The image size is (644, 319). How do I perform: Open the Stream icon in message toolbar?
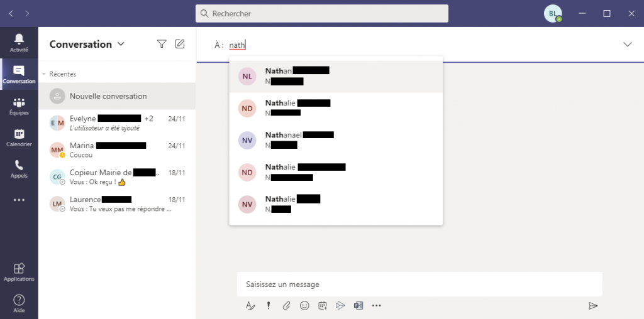click(x=340, y=305)
